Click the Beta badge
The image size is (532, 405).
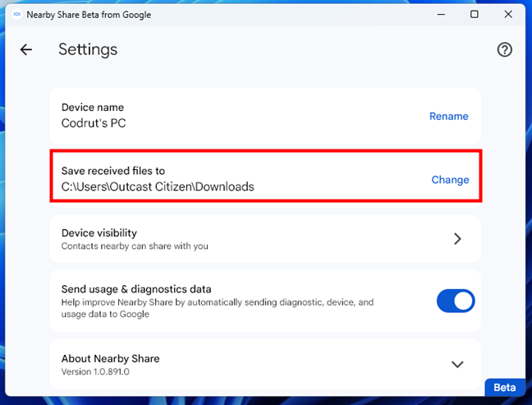click(504, 388)
